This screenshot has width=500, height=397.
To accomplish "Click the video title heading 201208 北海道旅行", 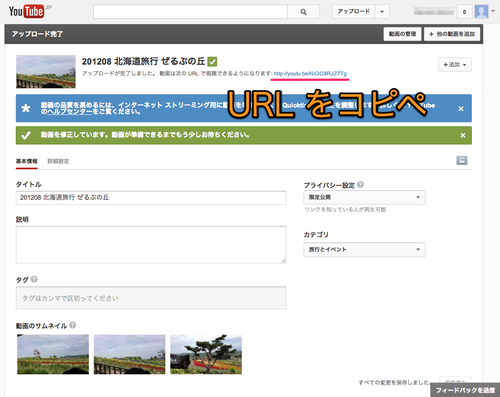I will click(143, 61).
